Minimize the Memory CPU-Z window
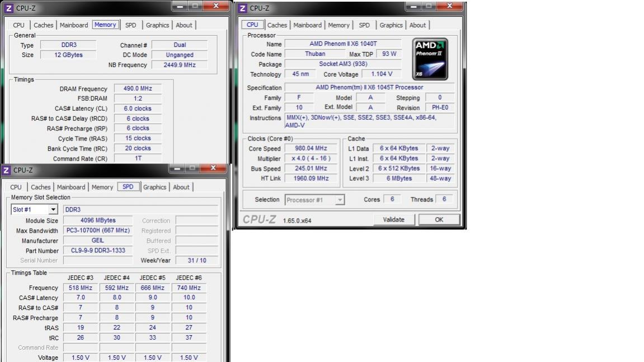The width and height of the screenshot is (644, 362). (x=180, y=6)
